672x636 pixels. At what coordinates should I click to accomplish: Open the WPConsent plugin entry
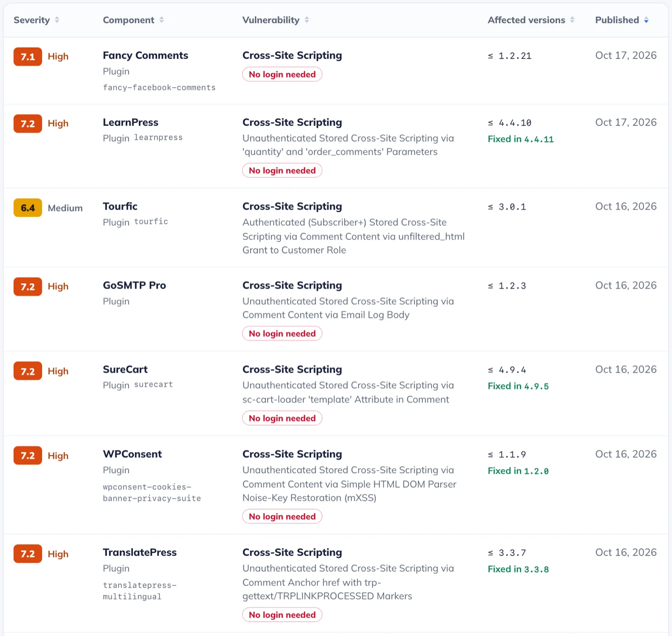tap(132, 454)
